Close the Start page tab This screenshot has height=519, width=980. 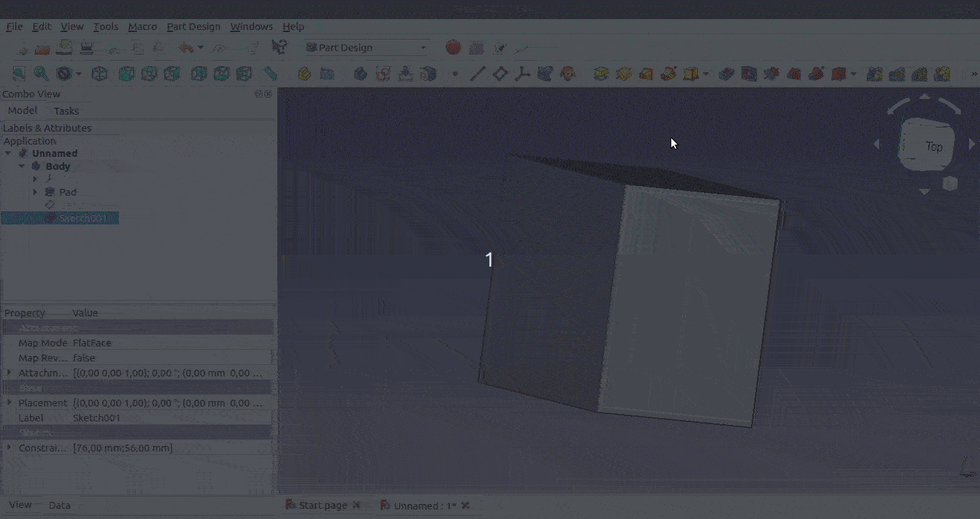coord(356,505)
